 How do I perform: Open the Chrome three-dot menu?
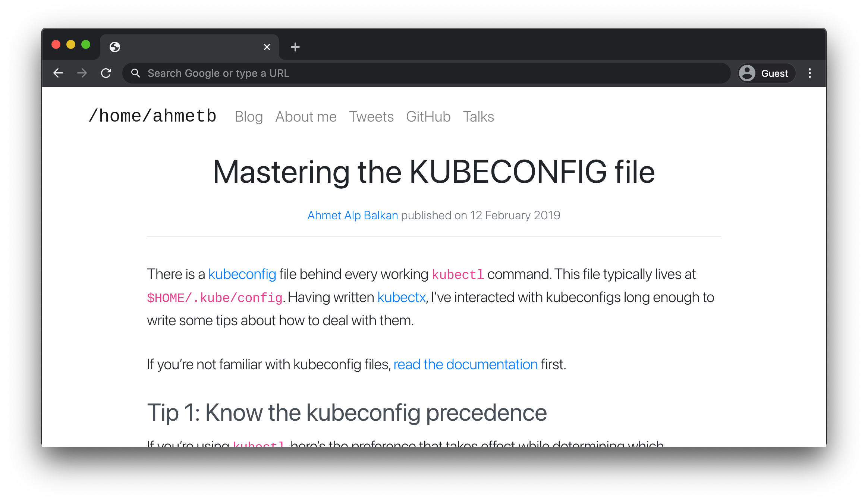(809, 73)
